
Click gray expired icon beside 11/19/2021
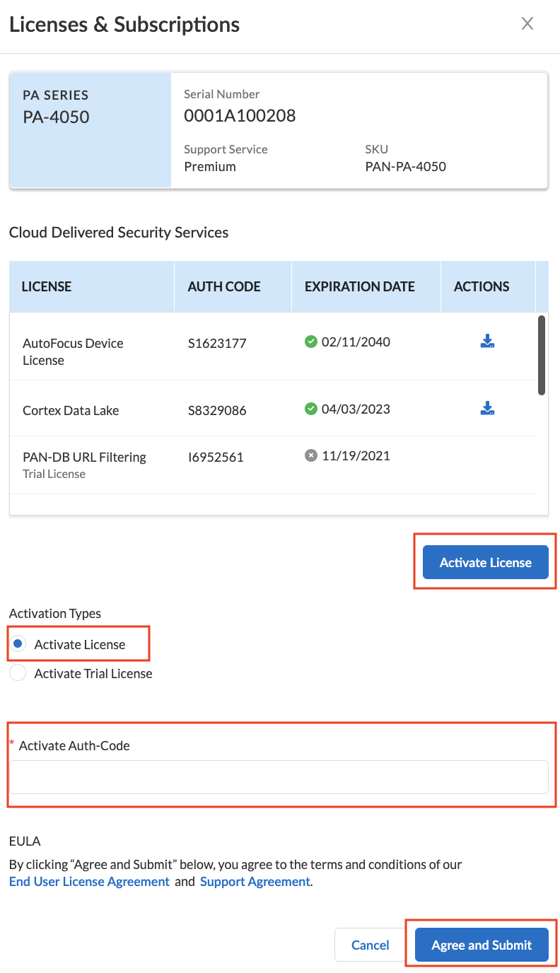310,456
